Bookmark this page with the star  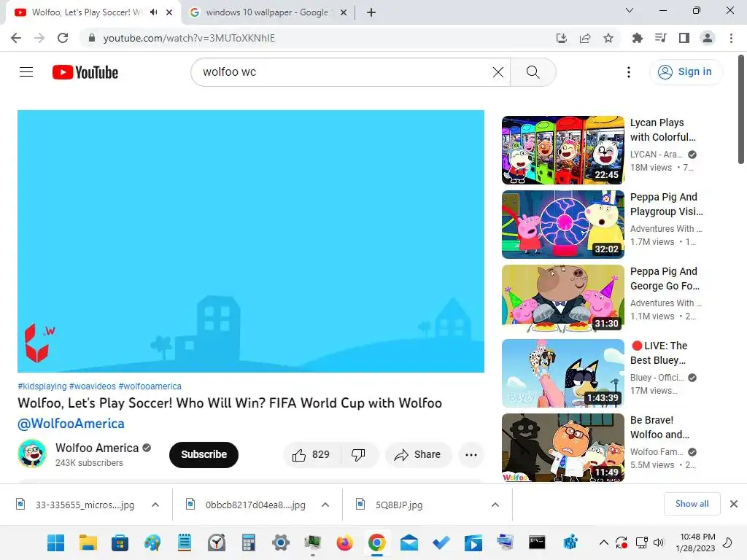pos(608,38)
